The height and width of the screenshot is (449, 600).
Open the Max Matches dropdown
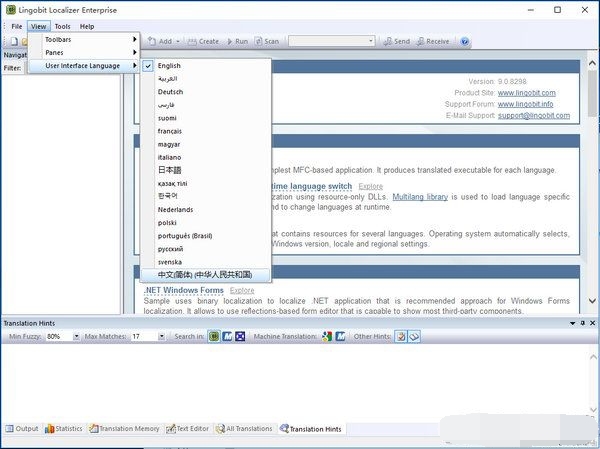tap(161, 337)
